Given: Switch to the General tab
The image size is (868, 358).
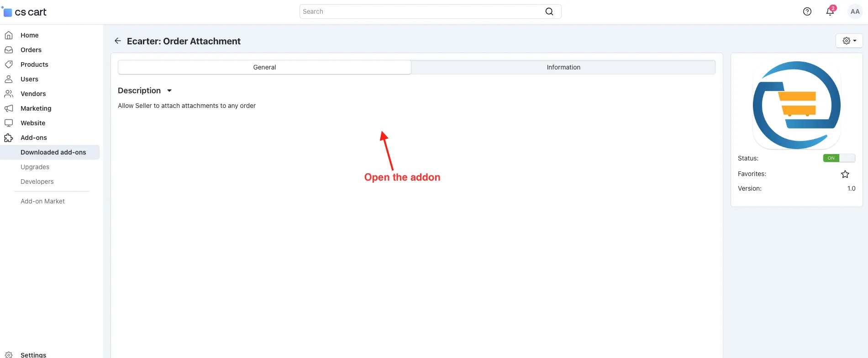Looking at the screenshot, I should (264, 67).
